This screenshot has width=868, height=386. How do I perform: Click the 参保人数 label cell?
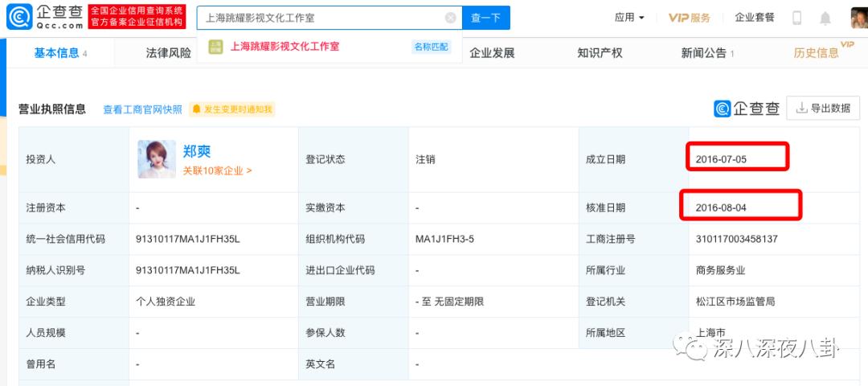click(x=353, y=333)
